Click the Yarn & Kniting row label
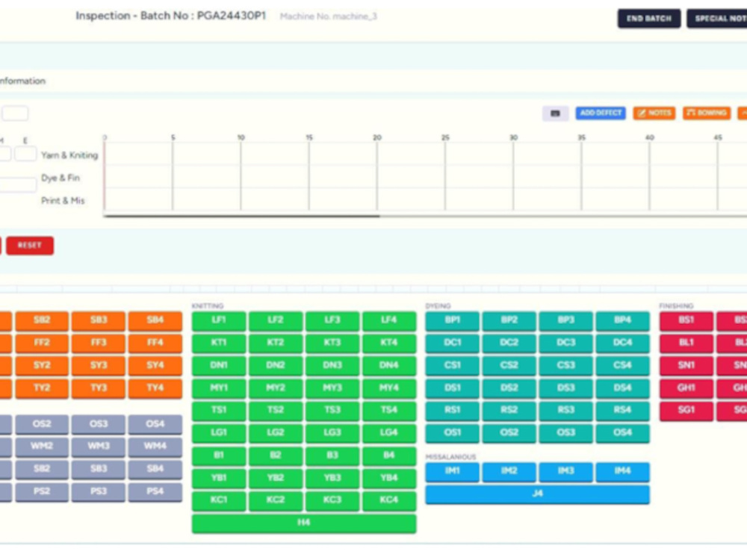Screen dimensions: 747x560 [69, 155]
